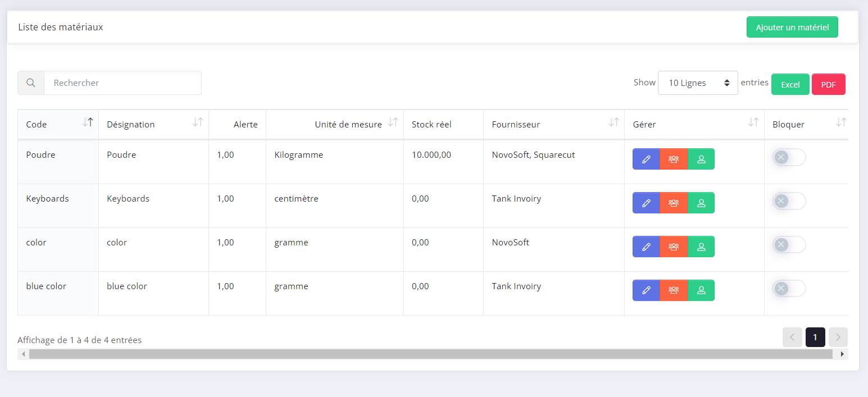Click the orange group icon in Poudre row
This screenshot has height=397, width=868.
pos(674,159)
